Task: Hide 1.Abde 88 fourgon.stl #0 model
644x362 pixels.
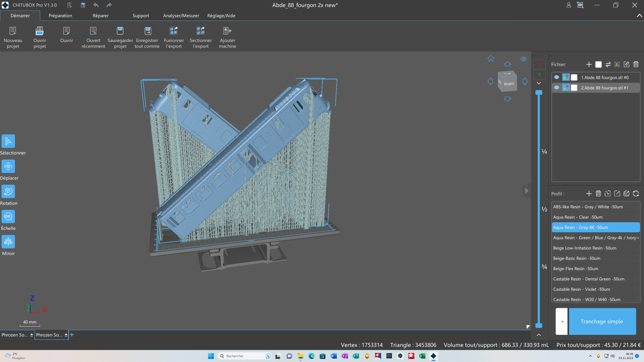Action: pos(556,77)
